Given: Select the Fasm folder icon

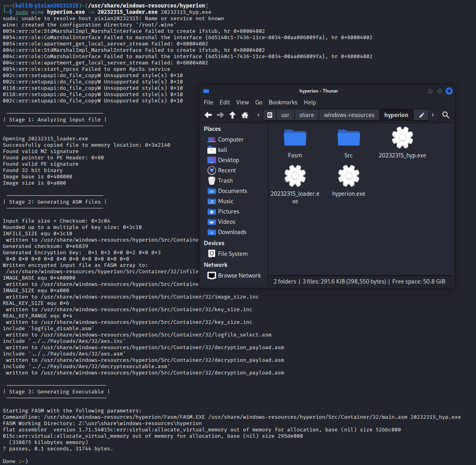Looking at the screenshot, I should pos(295,138).
